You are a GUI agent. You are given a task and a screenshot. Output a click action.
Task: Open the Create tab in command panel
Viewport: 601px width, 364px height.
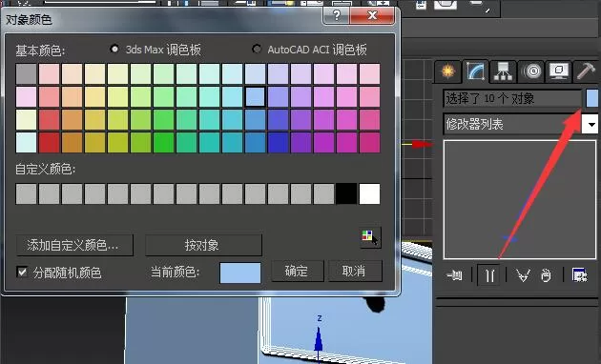point(447,71)
